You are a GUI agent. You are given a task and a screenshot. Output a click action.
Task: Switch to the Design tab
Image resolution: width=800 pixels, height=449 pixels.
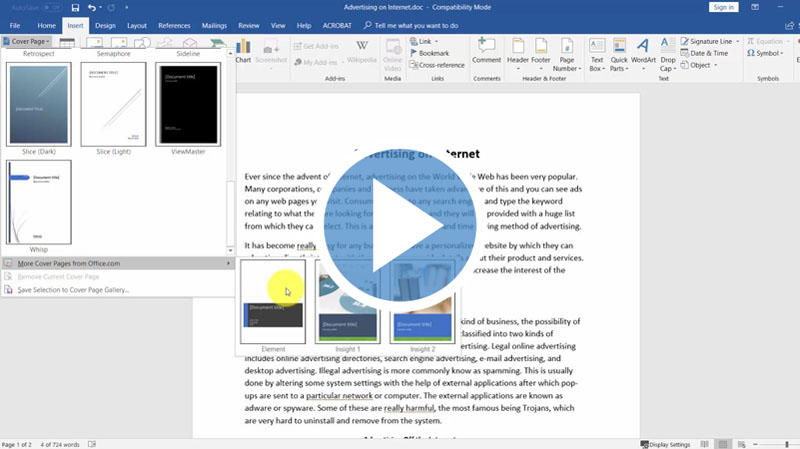(105, 25)
